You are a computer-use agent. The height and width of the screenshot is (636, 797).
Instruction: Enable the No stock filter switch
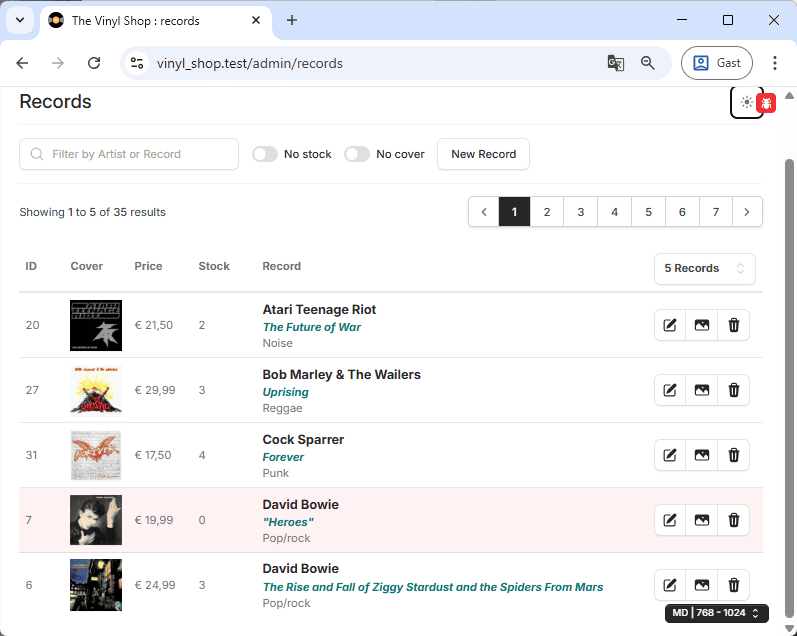click(x=265, y=154)
